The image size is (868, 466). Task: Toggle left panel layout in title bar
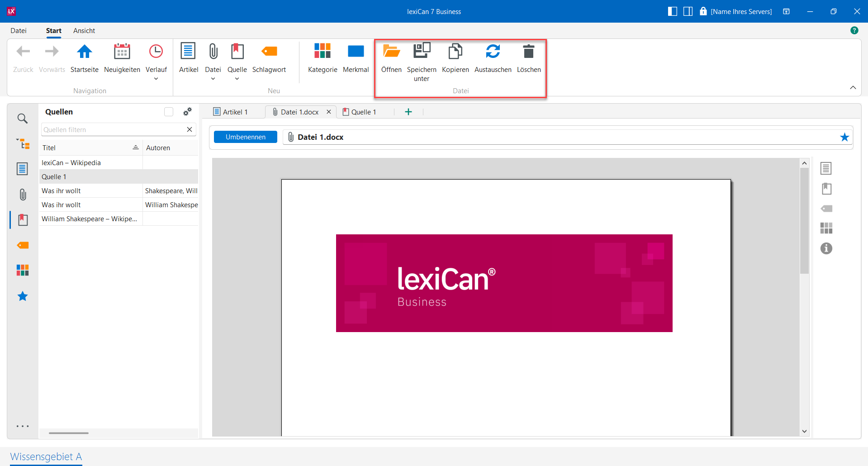(672, 11)
